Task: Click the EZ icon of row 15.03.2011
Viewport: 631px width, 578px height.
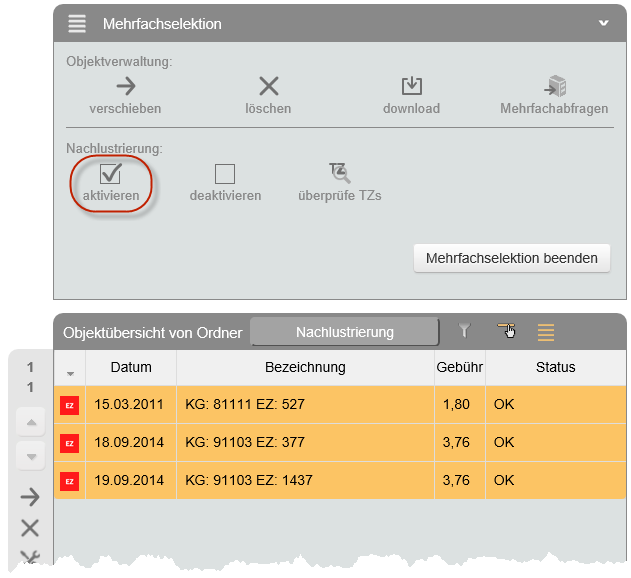Action: click(69, 405)
